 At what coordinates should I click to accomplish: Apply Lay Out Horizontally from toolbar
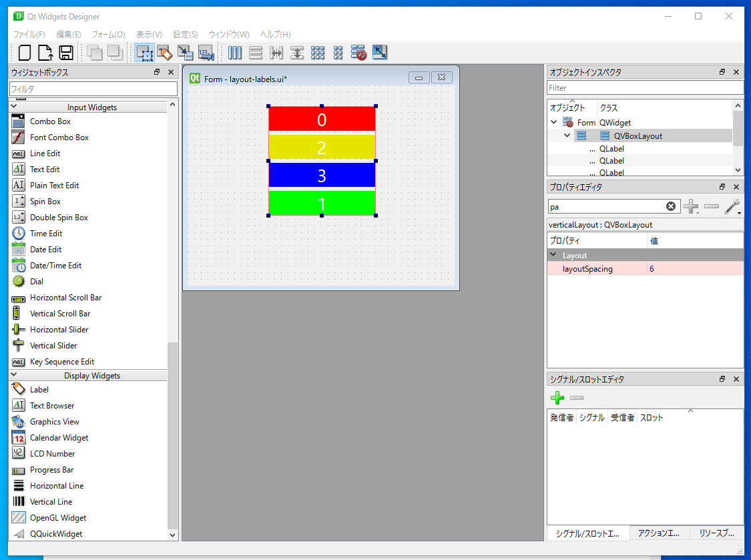235,53
